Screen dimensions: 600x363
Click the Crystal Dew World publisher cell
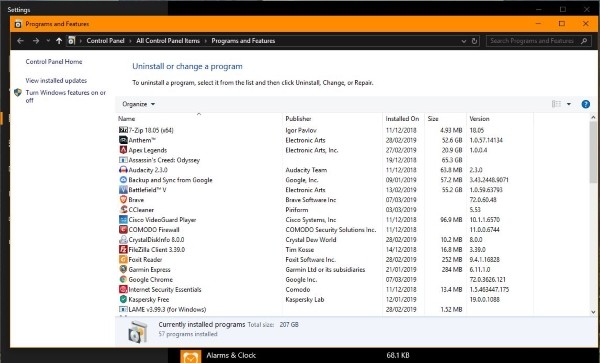point(311,240)
